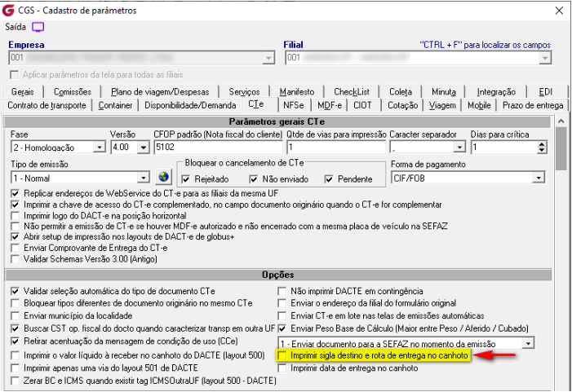Click the Dias para crítica value field
Screen dimensions: 572x392
(504, 148)
